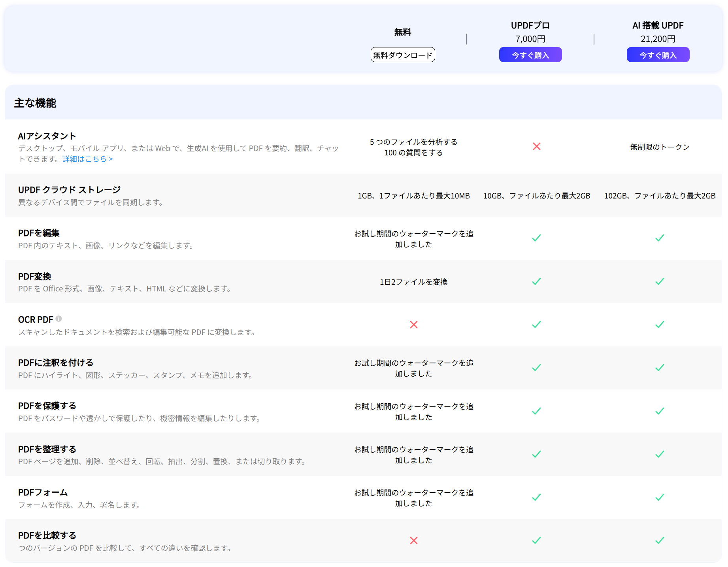Click the PDFフォーム feature title

pyautogui.click(x=43, y=492)
